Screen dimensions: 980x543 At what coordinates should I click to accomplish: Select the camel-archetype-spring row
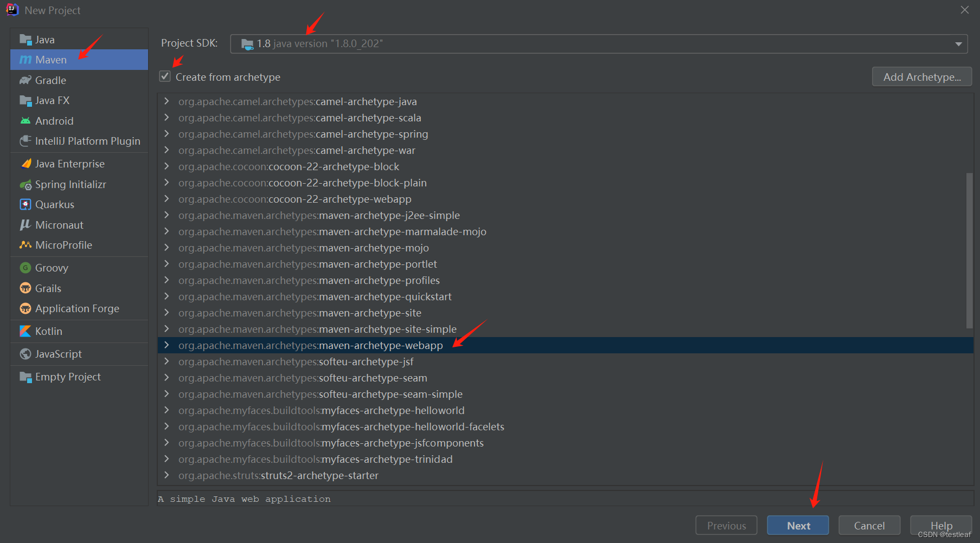pos(566,134)
